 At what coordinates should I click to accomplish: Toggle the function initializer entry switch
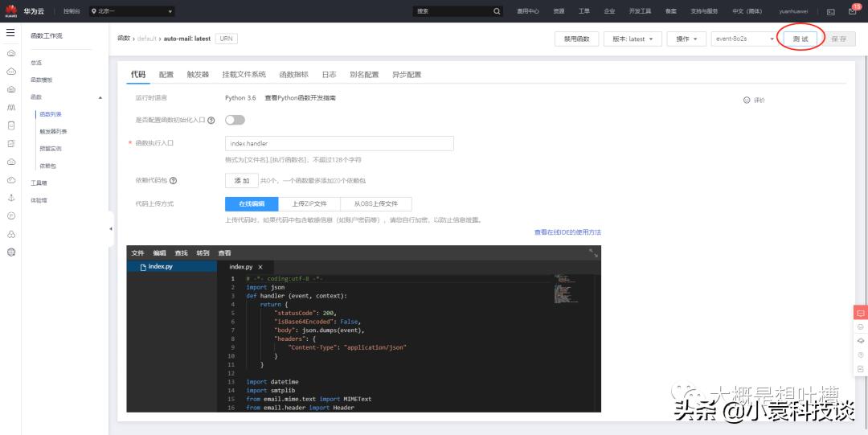pyautogui.click(x=235, y=121)
